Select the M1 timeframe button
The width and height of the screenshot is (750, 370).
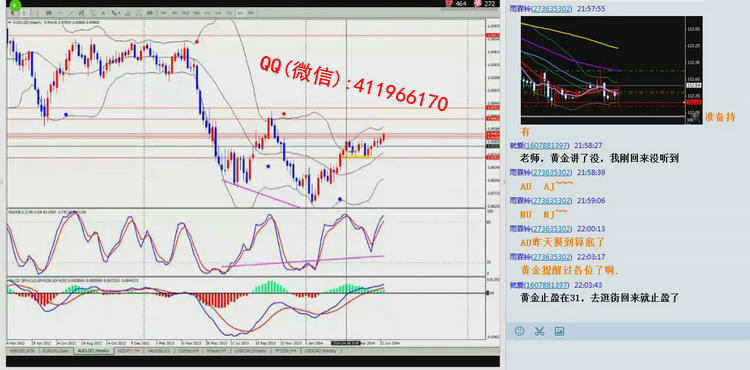(x=163, y=13)
